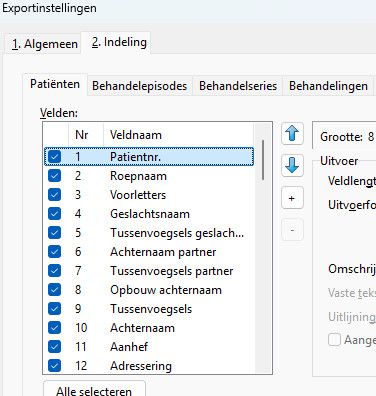This screenshot has width=376, height=396.
Task: Click the Nr column header
Action: 86,135
